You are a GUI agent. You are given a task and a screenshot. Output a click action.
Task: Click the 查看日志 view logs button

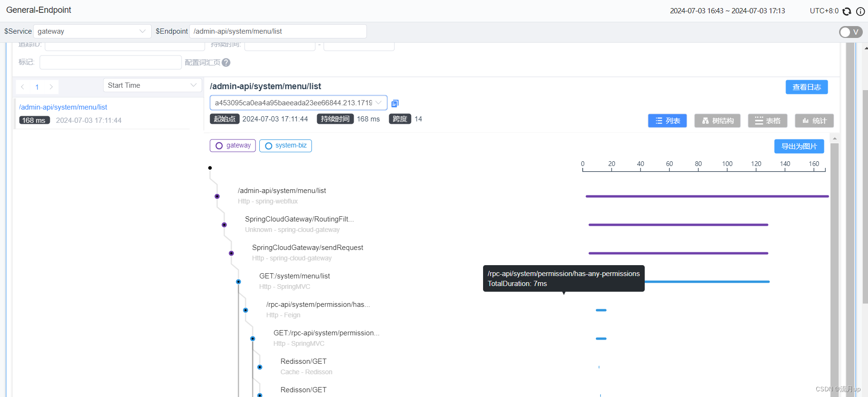point(806,87)
